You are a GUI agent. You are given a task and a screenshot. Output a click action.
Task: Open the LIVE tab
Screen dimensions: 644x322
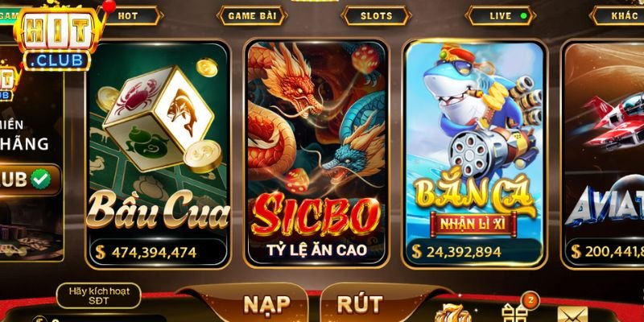pyautogui.click(x=500, y=16)
